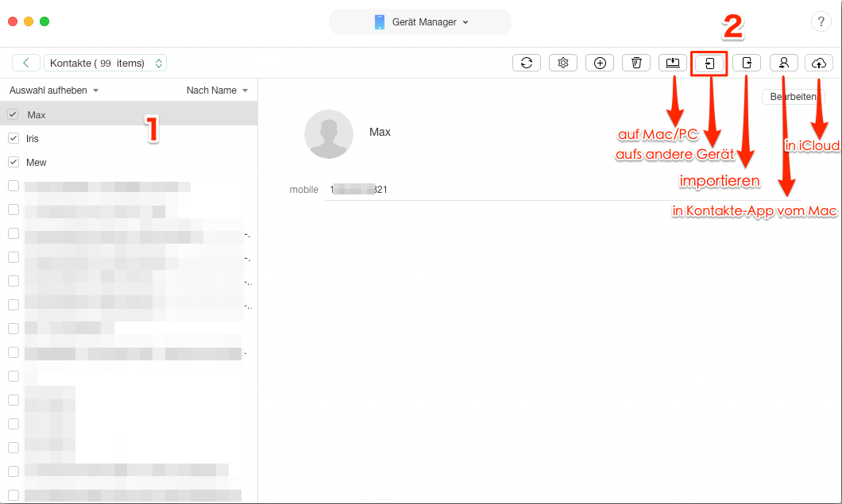Uncheck the Max contact checkbox

(13, 114)
